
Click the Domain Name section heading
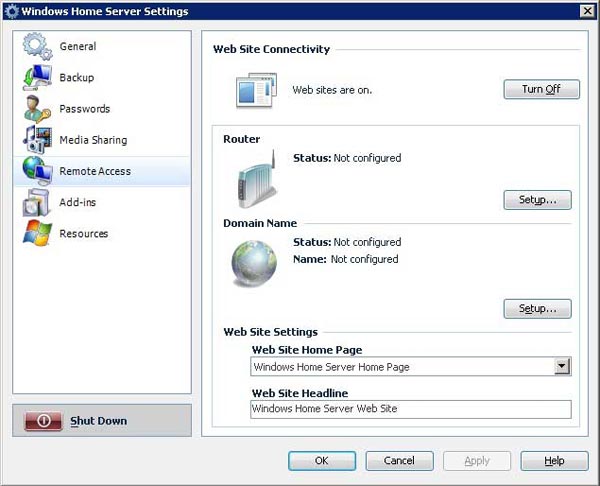(260, 223)
